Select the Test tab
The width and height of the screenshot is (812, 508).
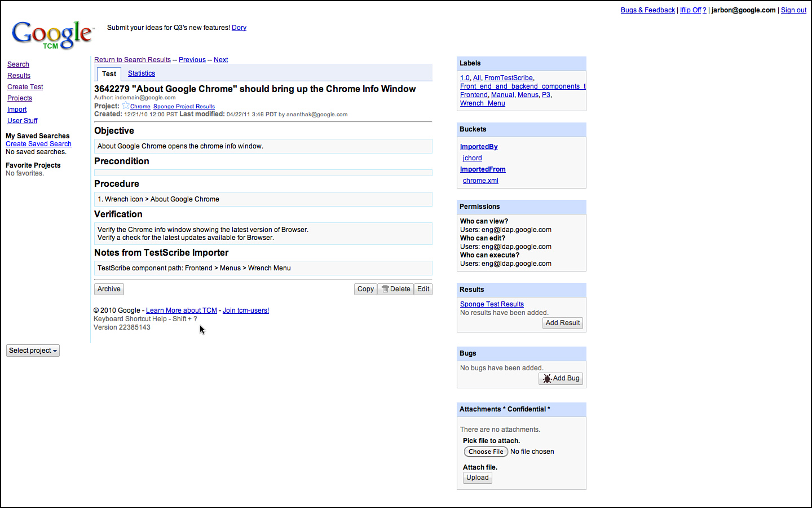pyautogui.click(x=109, y=74)
